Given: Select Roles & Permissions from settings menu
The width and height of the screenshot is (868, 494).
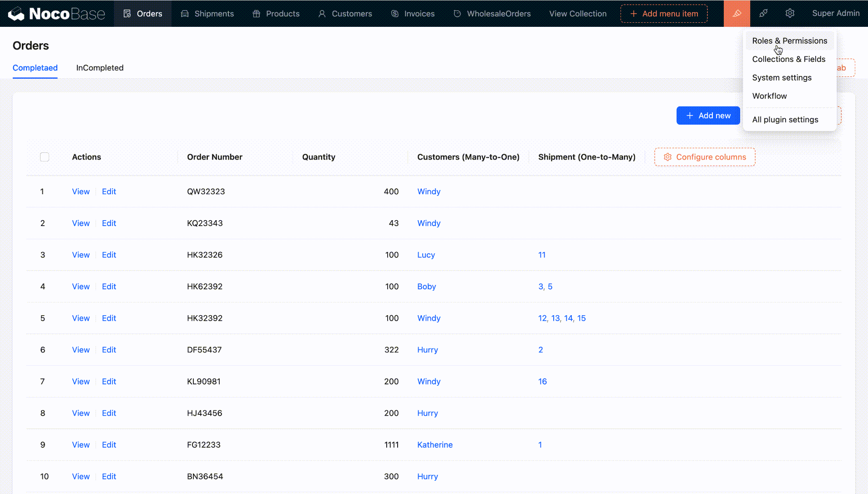Looking at the screenshot, I should (x=789, y=41).
